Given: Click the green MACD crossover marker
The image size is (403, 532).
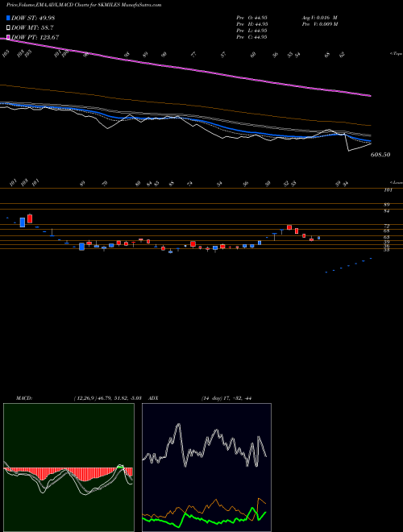Looking at the screenshot, I should tap(120, 467).
